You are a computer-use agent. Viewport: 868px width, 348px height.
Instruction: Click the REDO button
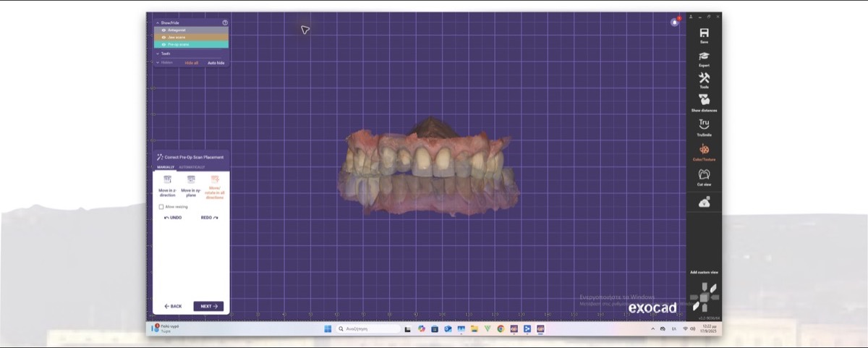coord(210,217)
